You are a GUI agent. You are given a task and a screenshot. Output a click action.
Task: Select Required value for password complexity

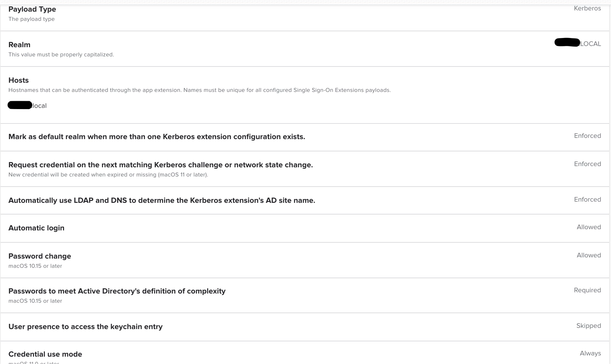587,290
